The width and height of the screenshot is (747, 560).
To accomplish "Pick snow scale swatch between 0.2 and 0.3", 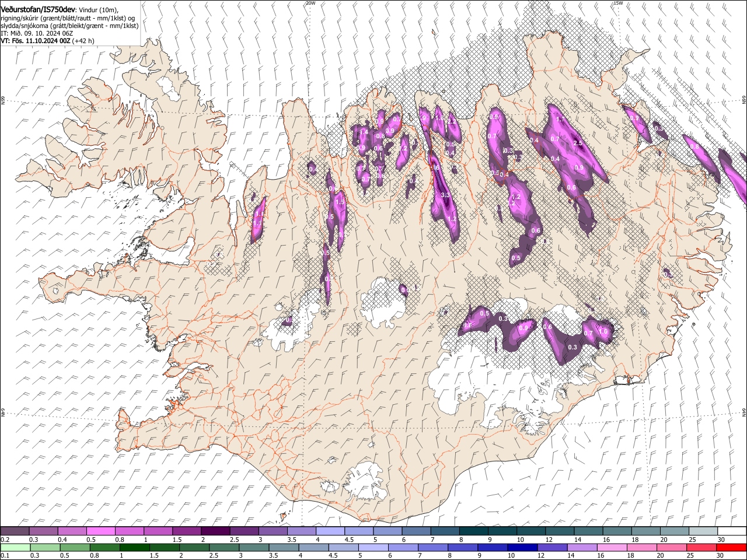I will click(15, 531).
